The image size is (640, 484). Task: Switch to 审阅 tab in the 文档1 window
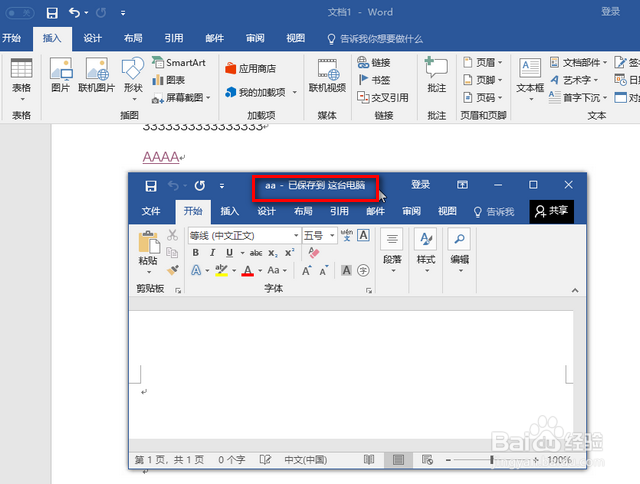(x=255, y=38)
